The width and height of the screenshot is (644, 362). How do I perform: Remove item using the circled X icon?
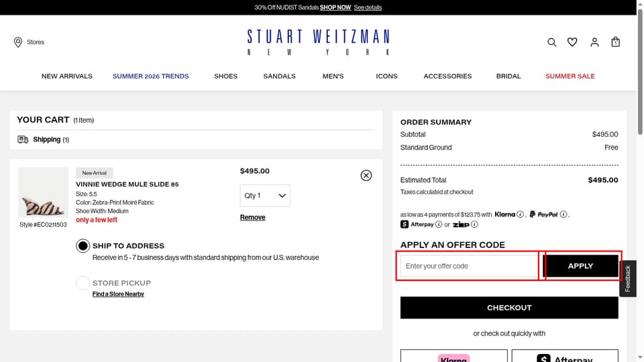(x=366, y=176)
